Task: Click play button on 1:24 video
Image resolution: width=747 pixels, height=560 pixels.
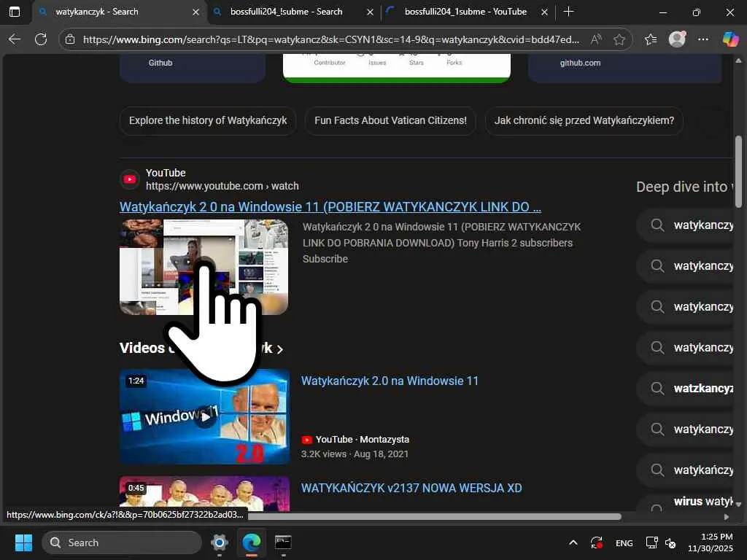Action: pyautogui.click(x=205, y=417)
